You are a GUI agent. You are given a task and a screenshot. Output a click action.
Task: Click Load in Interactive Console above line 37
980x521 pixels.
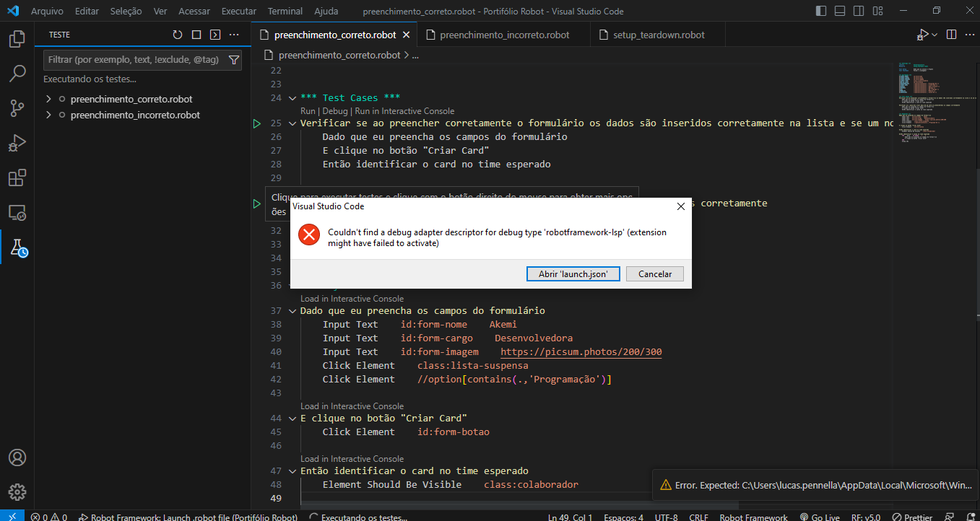click(x=352, y=299)
